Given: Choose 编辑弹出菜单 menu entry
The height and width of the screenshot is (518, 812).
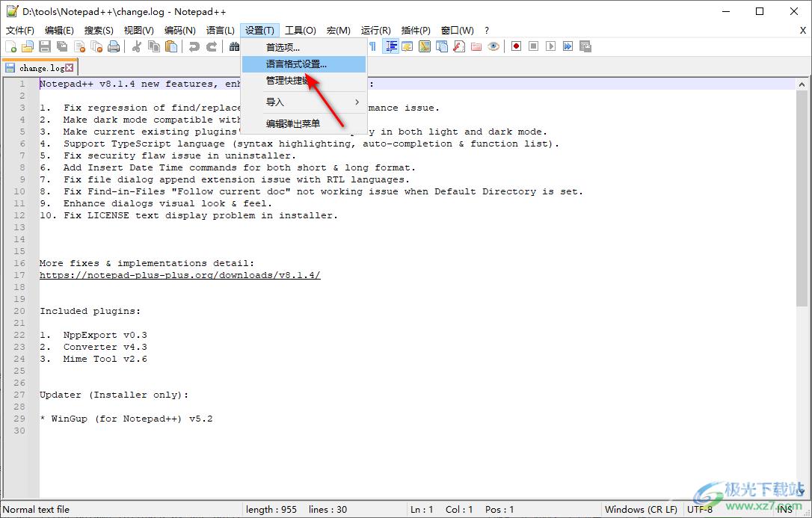Looking at the screenshot, I should (304, 123).
